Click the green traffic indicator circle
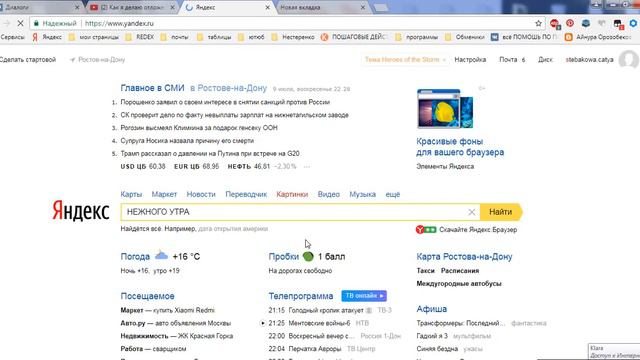 pos(308,256)
